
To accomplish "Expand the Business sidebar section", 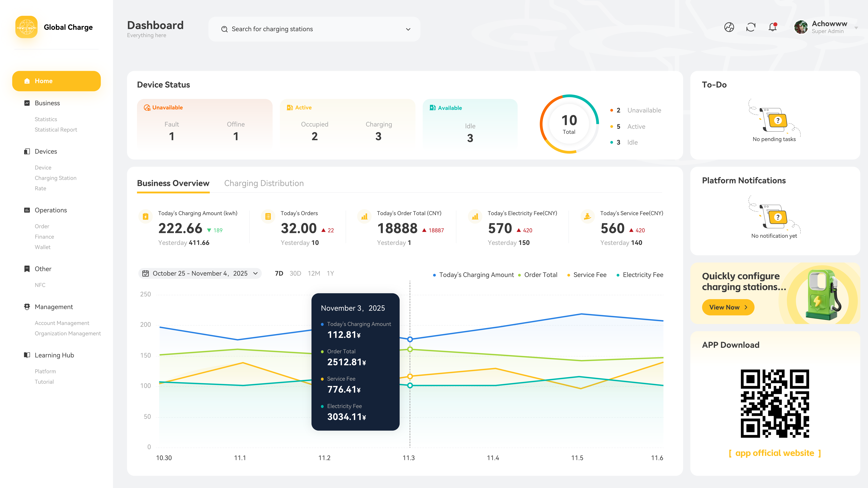I will point(47,103).
